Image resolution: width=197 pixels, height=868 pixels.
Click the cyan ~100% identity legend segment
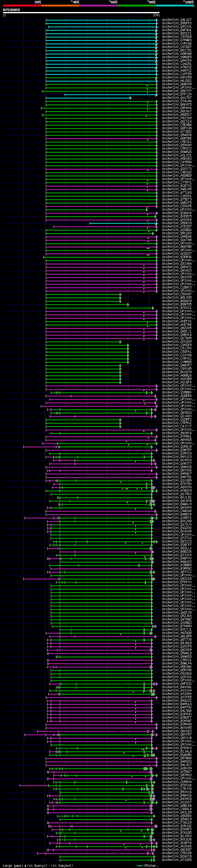click(x=175, y=6)
